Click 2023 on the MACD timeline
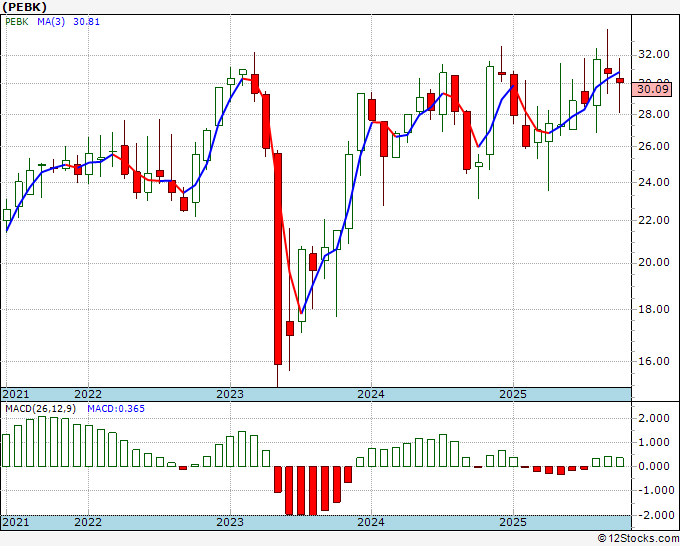 [230, 522]
